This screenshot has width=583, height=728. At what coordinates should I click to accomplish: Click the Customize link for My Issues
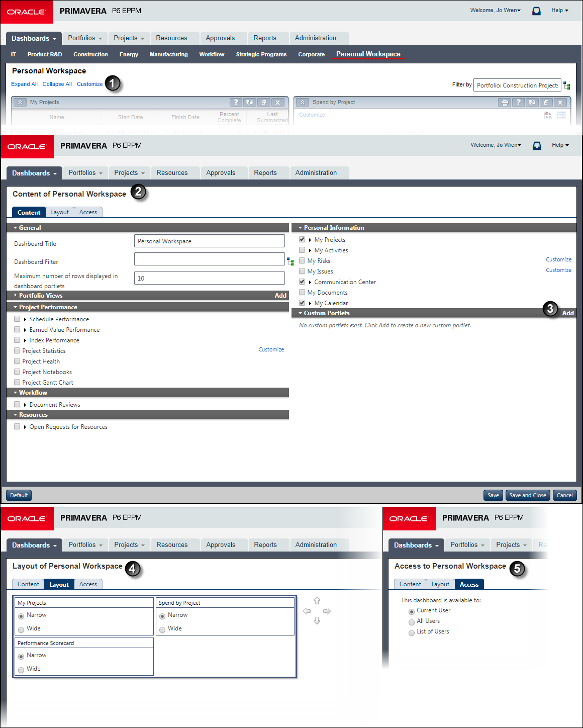point(558,270)
